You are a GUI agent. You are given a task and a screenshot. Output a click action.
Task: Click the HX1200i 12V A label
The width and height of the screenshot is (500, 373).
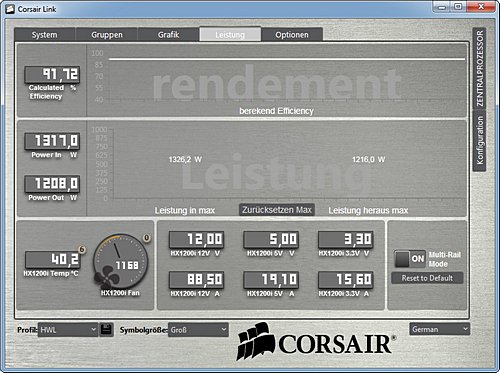195,294
